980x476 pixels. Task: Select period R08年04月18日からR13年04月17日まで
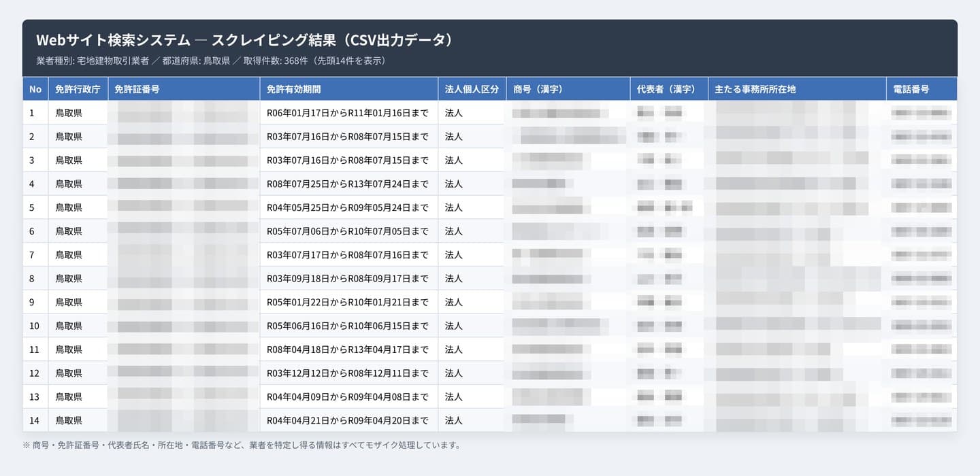[x=348, y=350]
